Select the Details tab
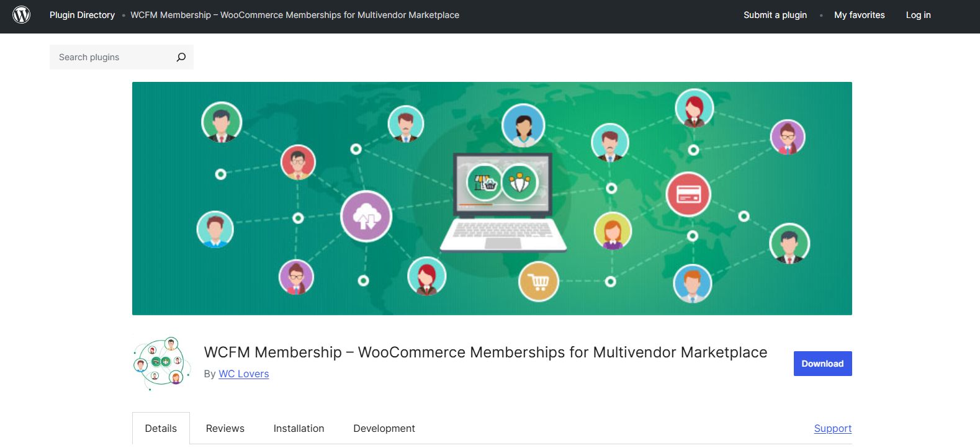 (161, 428)
